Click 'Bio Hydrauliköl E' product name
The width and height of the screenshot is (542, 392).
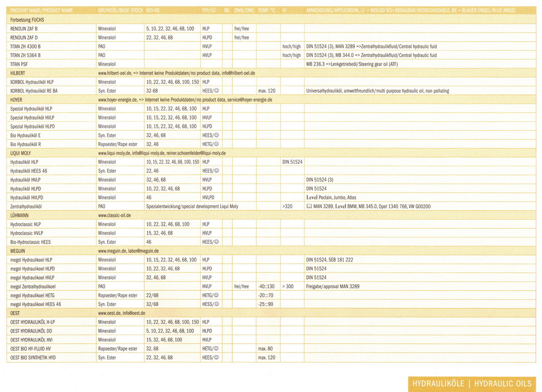click(25, 135)
